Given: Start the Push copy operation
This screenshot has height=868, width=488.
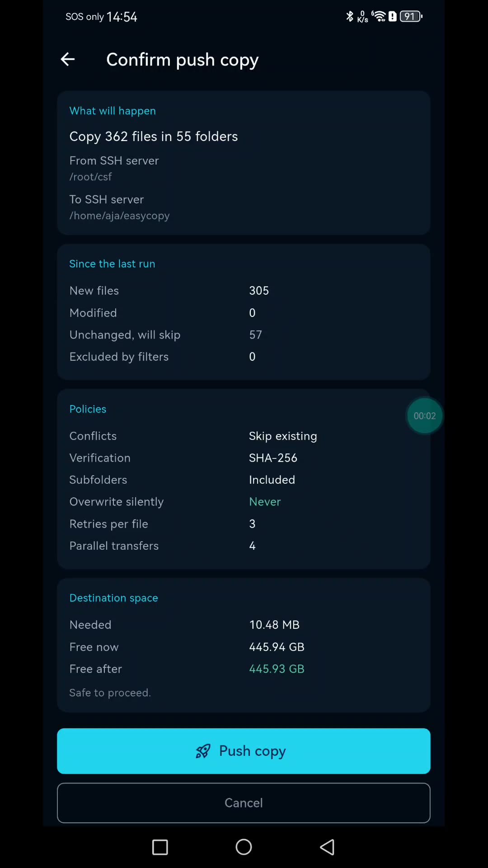Looking at the screenshot, I should click(x=244, y=751).
